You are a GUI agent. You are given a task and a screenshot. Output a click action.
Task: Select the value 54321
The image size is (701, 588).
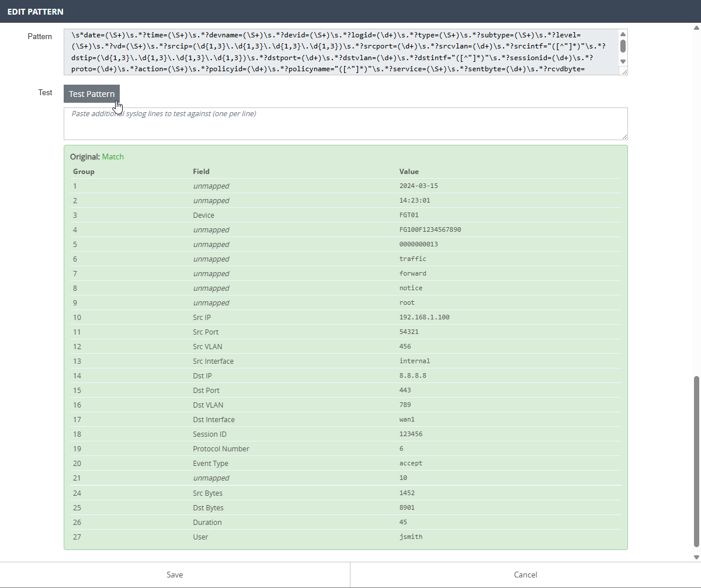pyautogui.click(x=409, y=332)
